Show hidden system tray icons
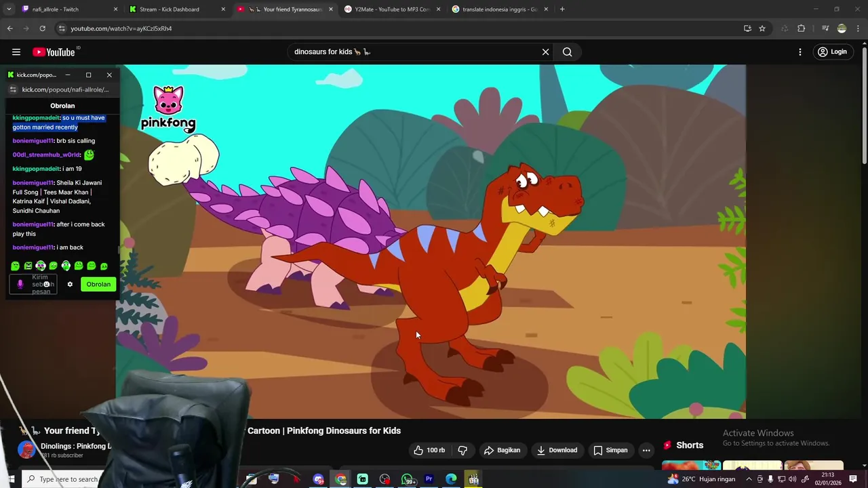 pyautogui.click(x=749, y=479)
